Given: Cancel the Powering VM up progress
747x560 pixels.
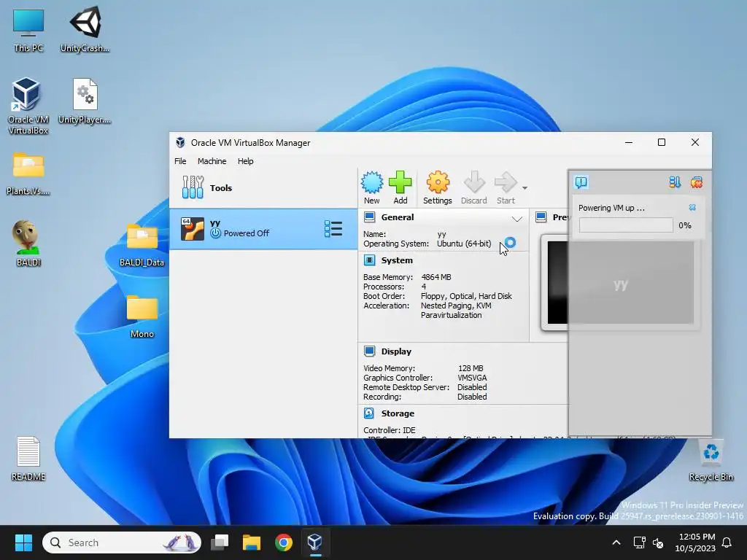Looking at the screenshot, I should pos(692,207).
